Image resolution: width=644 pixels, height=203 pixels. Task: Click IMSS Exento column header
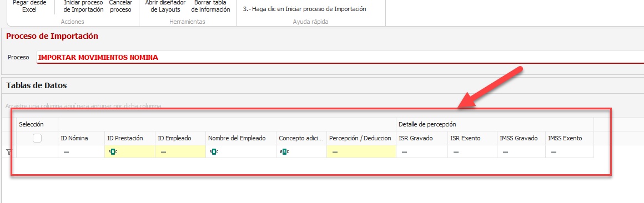click(x=569, y=138)
